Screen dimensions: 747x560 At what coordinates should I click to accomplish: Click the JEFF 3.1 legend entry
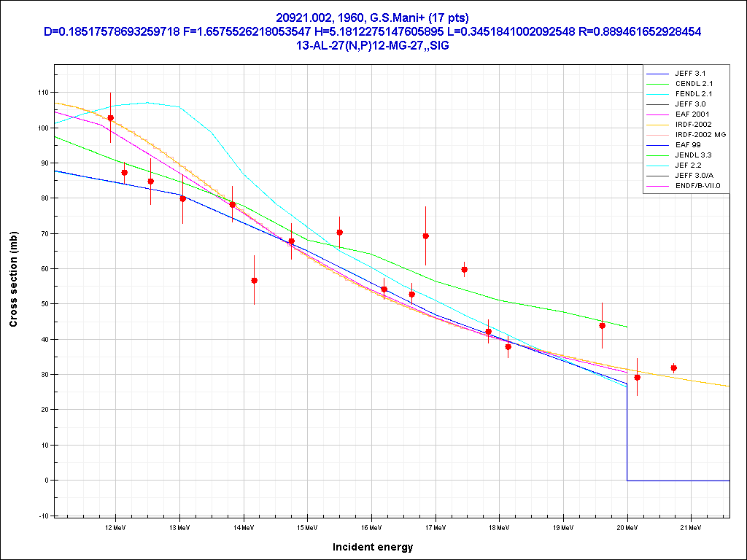(690, 74)
